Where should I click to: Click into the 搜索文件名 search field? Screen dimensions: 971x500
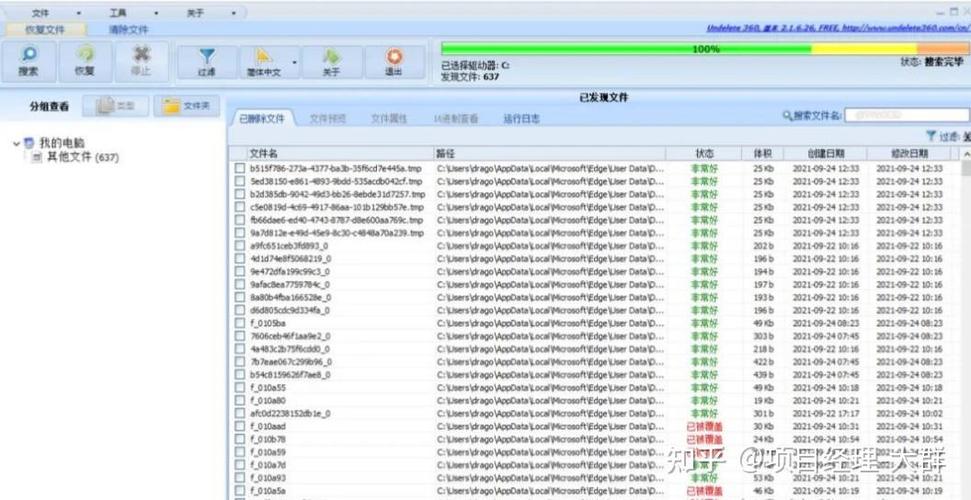[907, 115]
